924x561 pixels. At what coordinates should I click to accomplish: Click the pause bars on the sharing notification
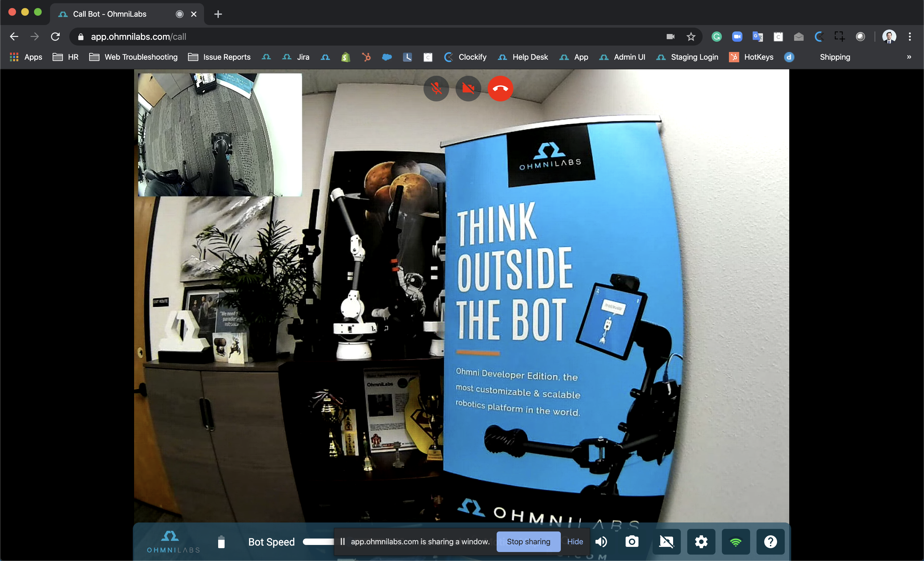342,541
